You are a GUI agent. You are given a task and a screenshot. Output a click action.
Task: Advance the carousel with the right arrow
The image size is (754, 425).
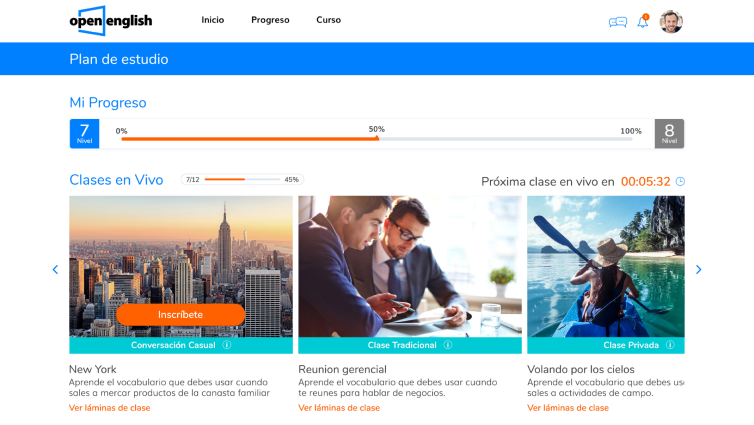coord(698,270)
